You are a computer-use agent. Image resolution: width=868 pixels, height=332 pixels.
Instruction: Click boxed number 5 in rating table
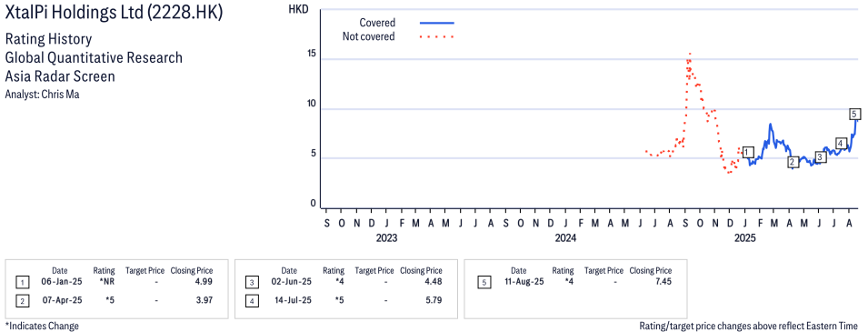tap(484, 282)
